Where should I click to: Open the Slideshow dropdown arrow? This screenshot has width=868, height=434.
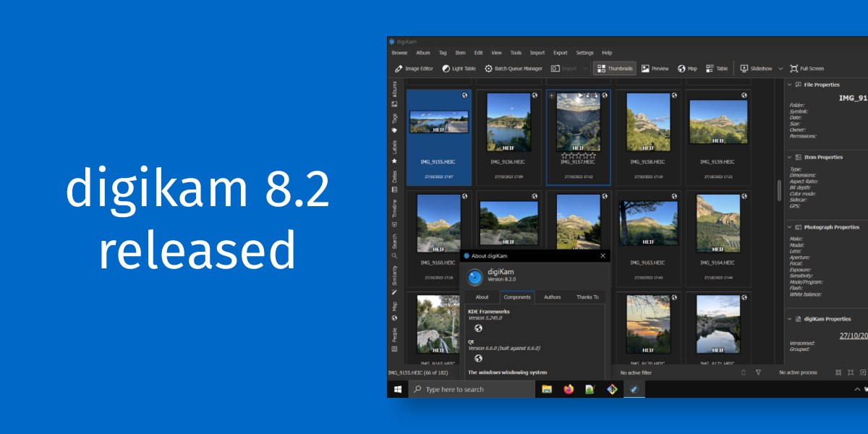779,68
